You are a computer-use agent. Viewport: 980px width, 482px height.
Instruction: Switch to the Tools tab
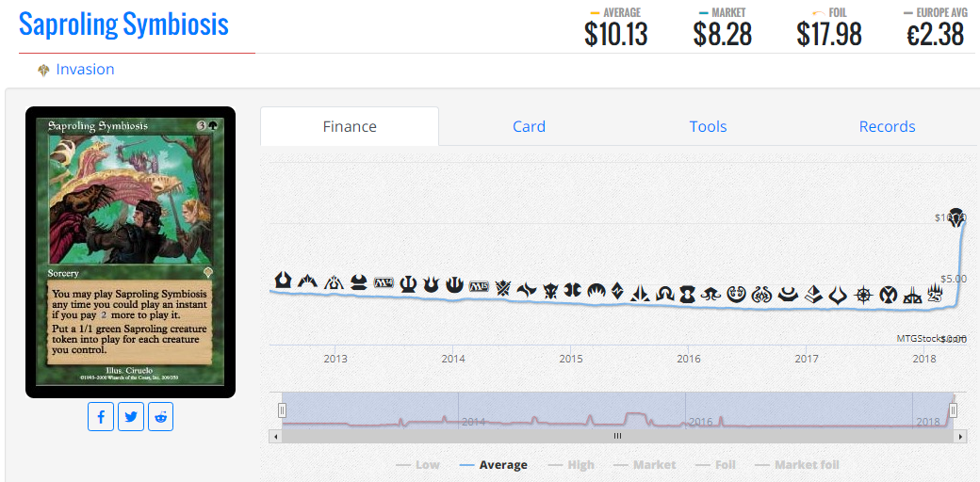point(708,127)
